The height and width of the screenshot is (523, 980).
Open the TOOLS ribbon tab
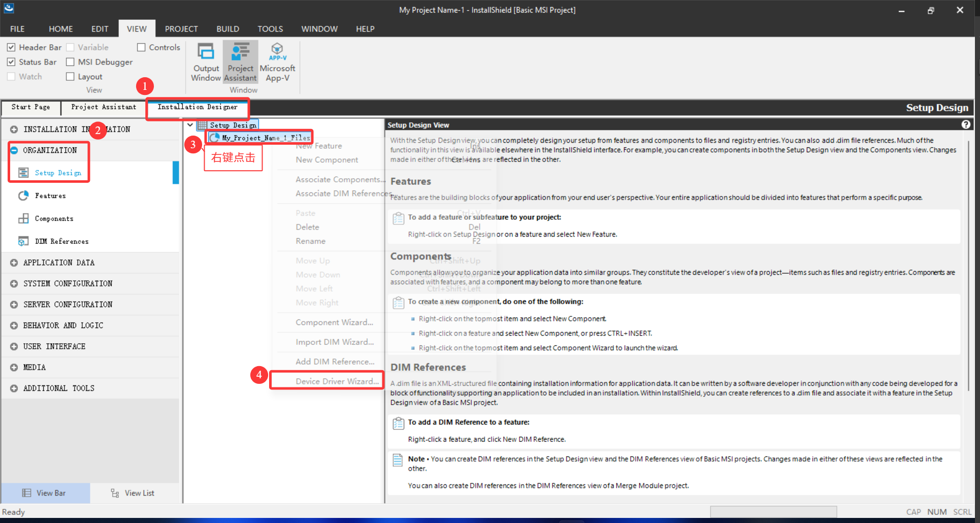click(x=270, y=29)
